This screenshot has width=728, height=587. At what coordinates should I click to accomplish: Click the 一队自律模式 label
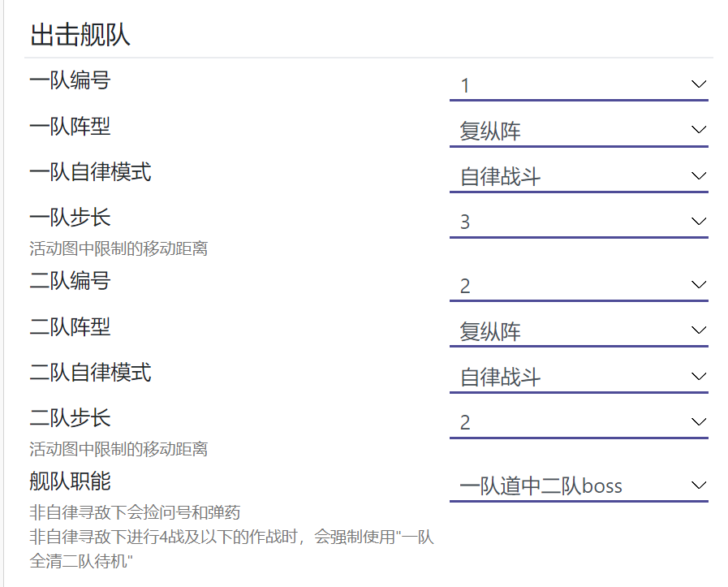click(x=91, y=172)
